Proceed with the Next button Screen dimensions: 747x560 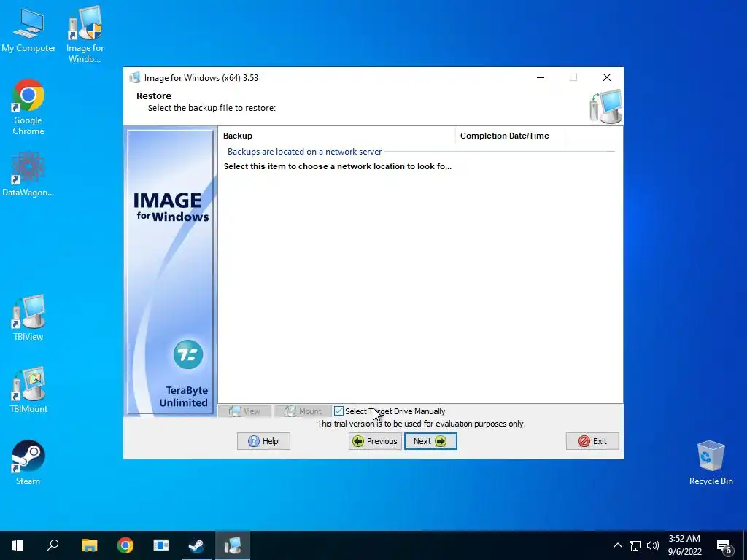pyautogui.click(x=430, y=441)
